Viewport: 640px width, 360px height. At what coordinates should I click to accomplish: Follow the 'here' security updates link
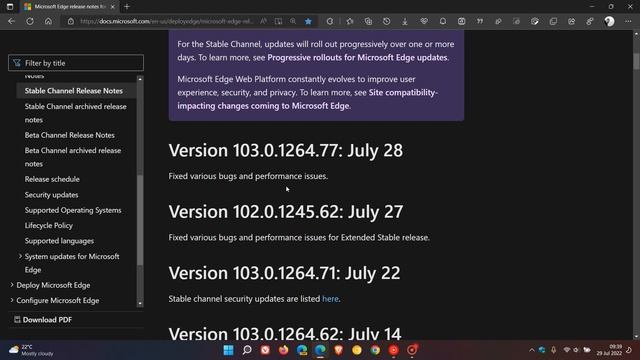330,299
